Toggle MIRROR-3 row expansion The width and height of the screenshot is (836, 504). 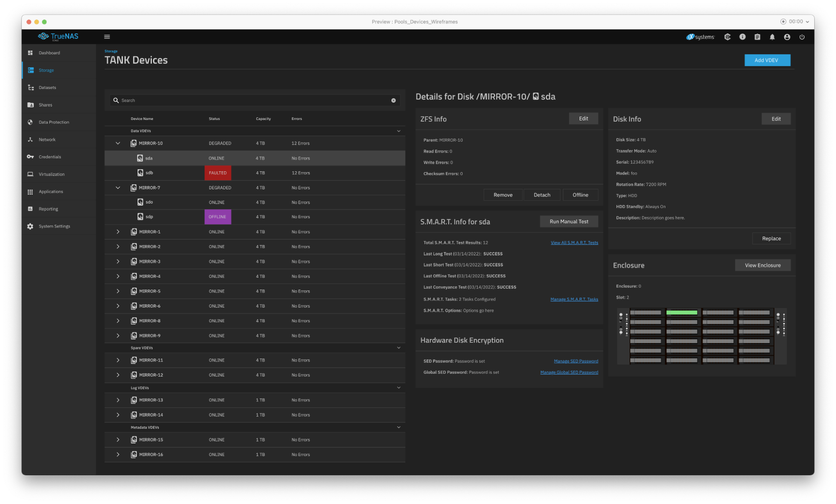coord(118,261)
